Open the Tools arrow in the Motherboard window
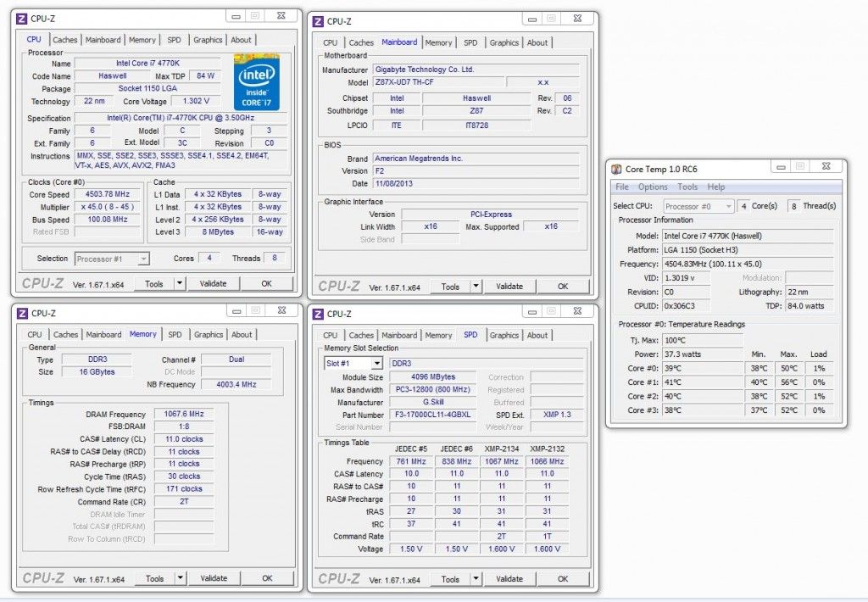868x602 pixels. tap(476, 287)
